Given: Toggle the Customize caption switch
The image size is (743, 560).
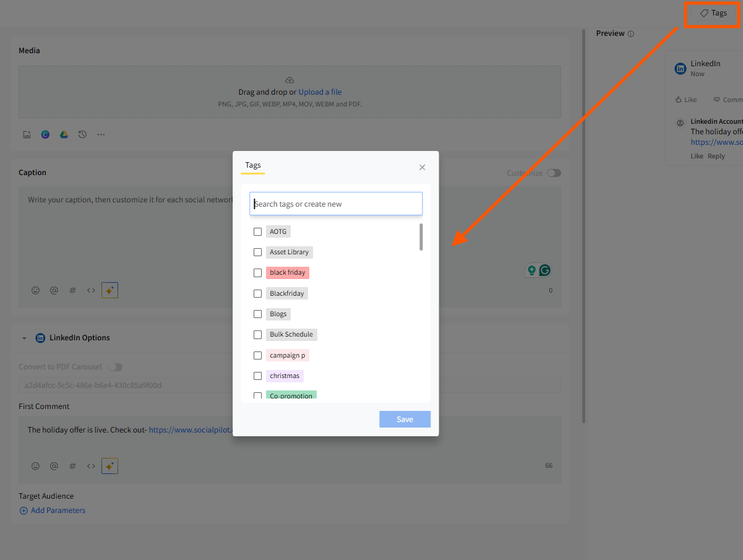Looking at the screenshot, I should pos(554,173).
